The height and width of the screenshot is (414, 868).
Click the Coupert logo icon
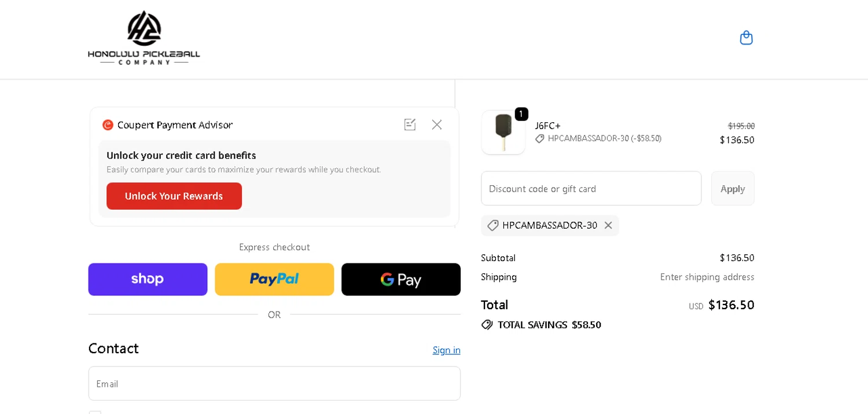(x=108, y=125)
